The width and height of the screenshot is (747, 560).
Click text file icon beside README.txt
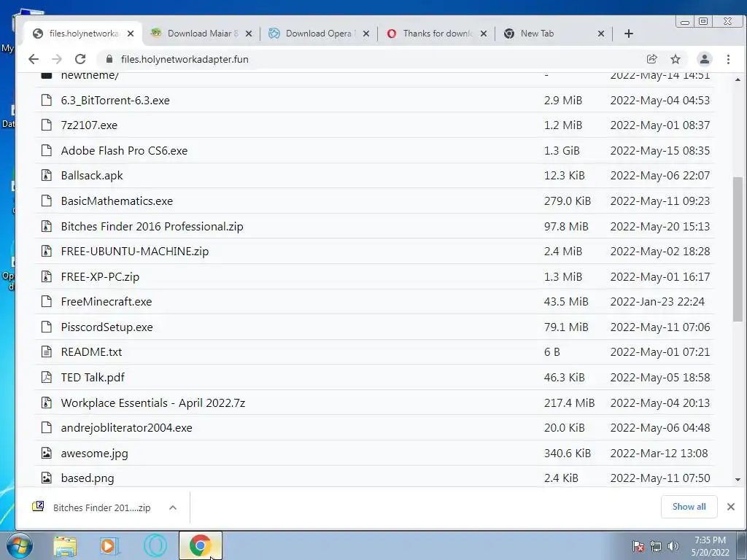[x=46, y=352]
